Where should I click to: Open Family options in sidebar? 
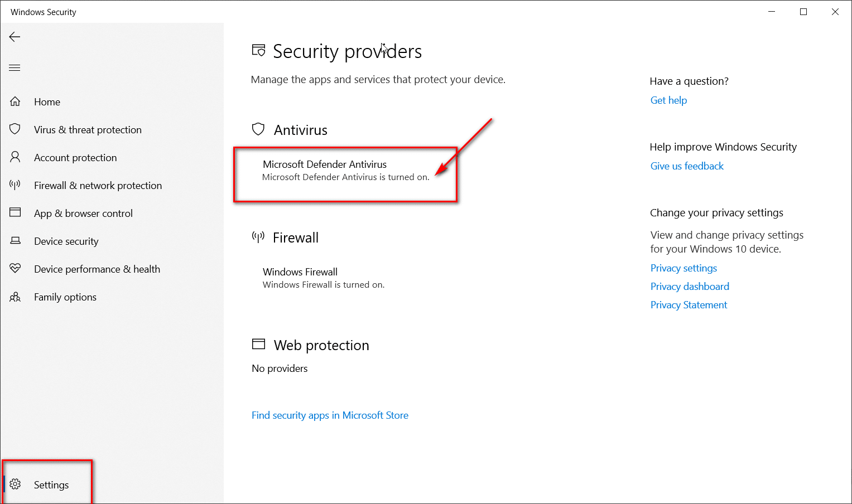(65, 297)
